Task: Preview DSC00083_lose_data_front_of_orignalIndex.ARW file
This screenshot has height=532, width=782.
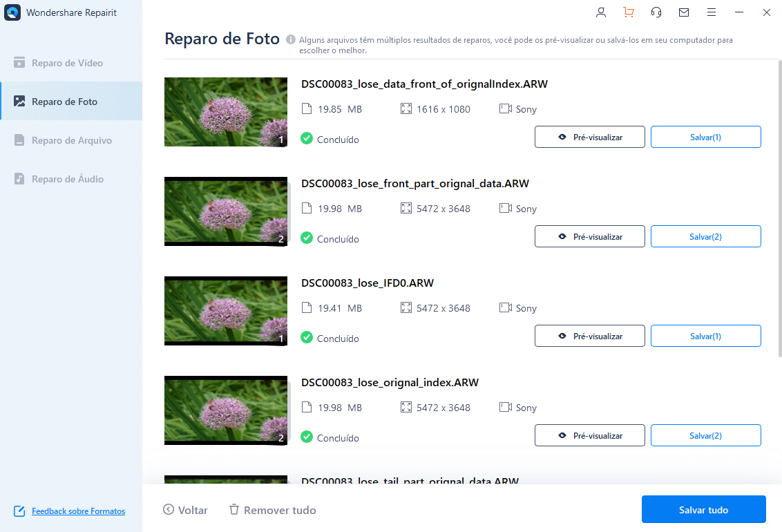Action: (x=589, y=137)
